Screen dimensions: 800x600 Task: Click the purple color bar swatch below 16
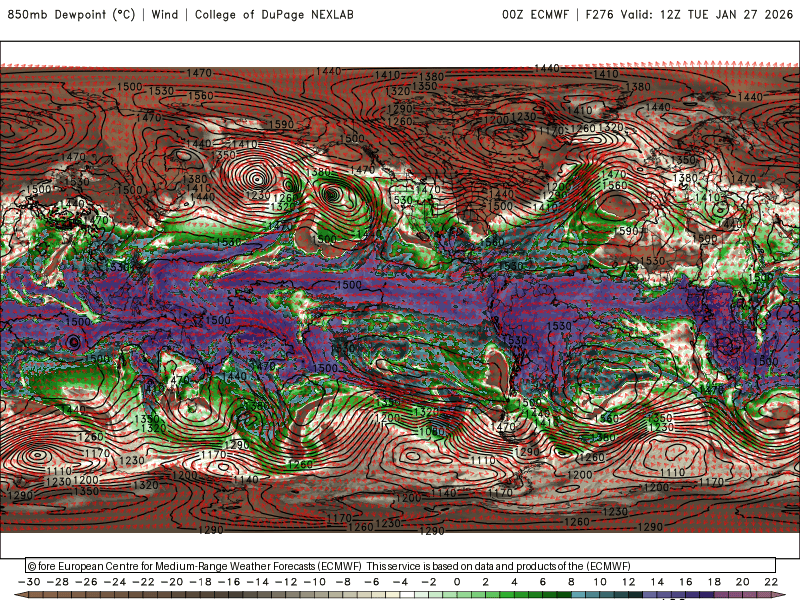point(693,596)
